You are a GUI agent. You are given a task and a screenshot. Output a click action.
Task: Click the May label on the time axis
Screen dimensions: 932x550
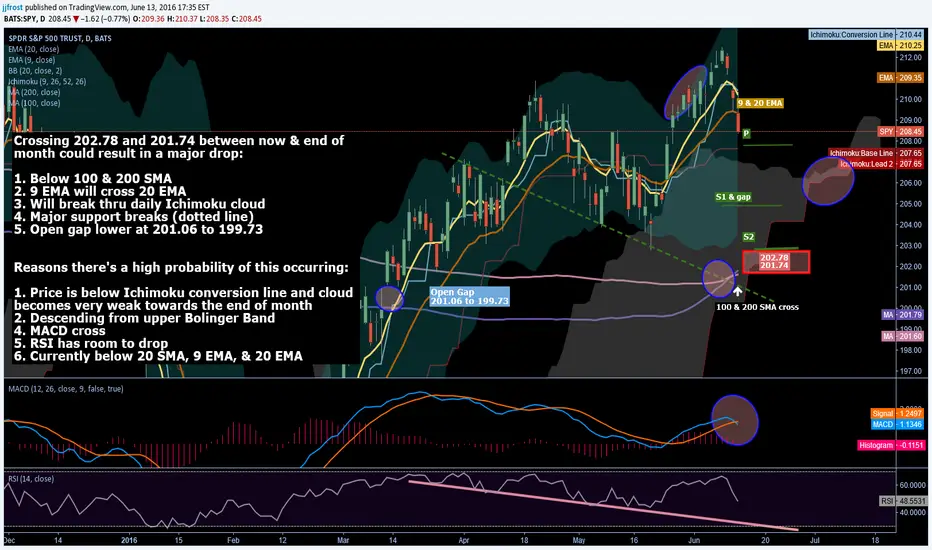coord(579,540)
